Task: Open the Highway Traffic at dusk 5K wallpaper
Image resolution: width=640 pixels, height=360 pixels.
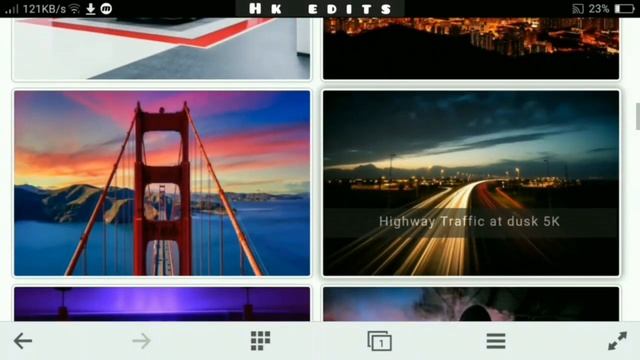Action: pos(471,183)
